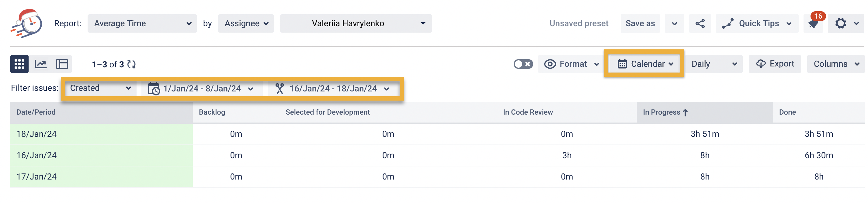Screen dimensions: 868x203
Task: Expand the settings gear chevron
Action: pos(856,24)
